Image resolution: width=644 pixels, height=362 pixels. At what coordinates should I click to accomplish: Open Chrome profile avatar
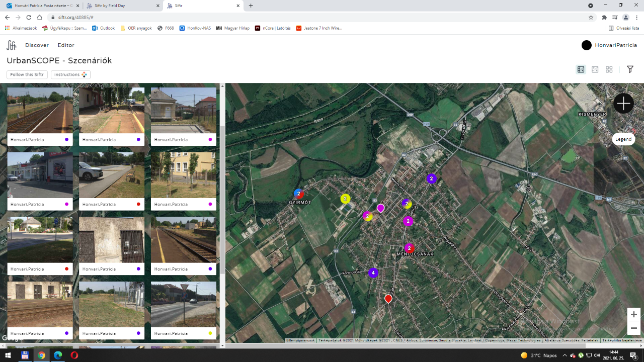[x=626, y=17]
